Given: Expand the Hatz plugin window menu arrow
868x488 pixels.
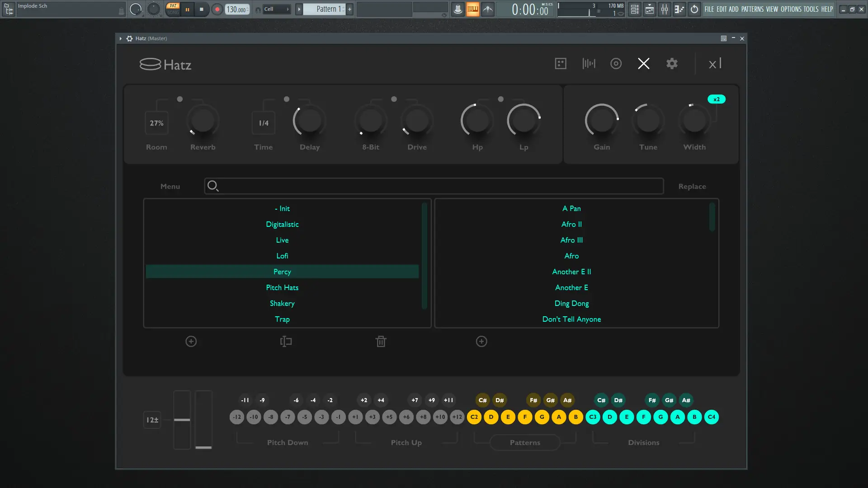Looking at the screenshot, I should click(x=121, y=38).
